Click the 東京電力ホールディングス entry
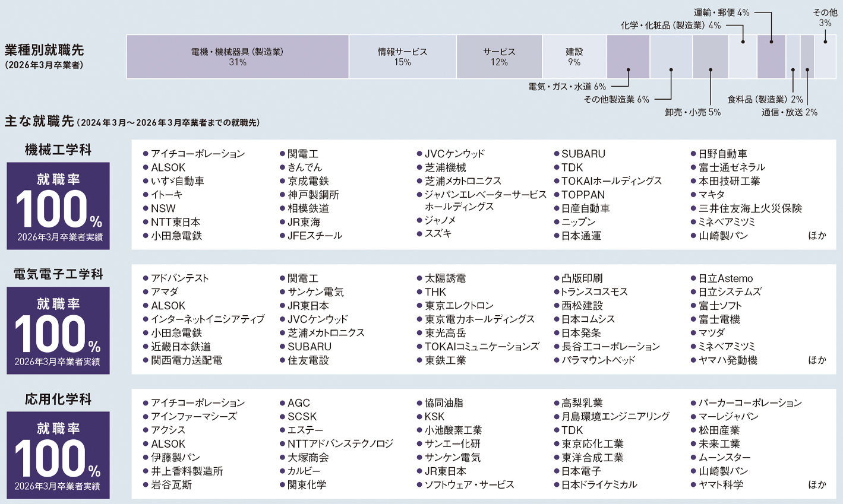 [480, 319]
